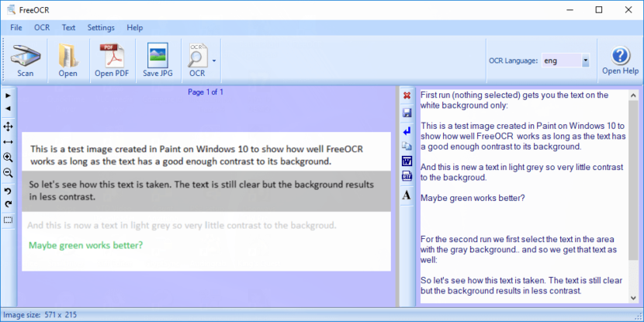The image size is (644, 322).
Task: Clear text window with red X icon
Action: (x=407, y=96)
